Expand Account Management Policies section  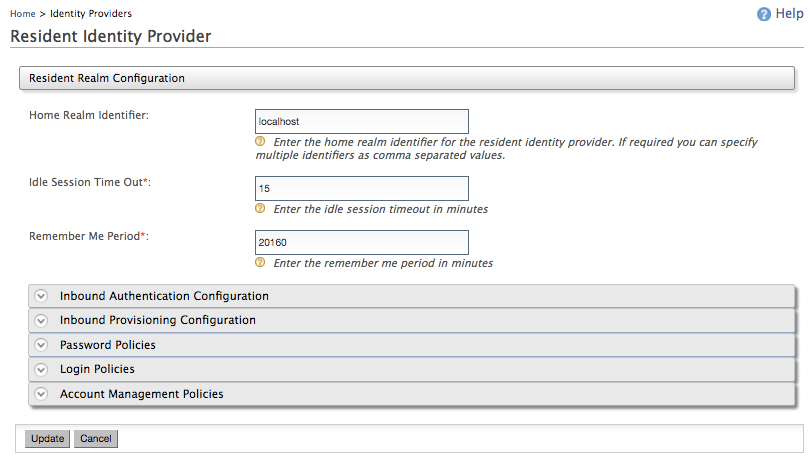(x=142, y=394)
